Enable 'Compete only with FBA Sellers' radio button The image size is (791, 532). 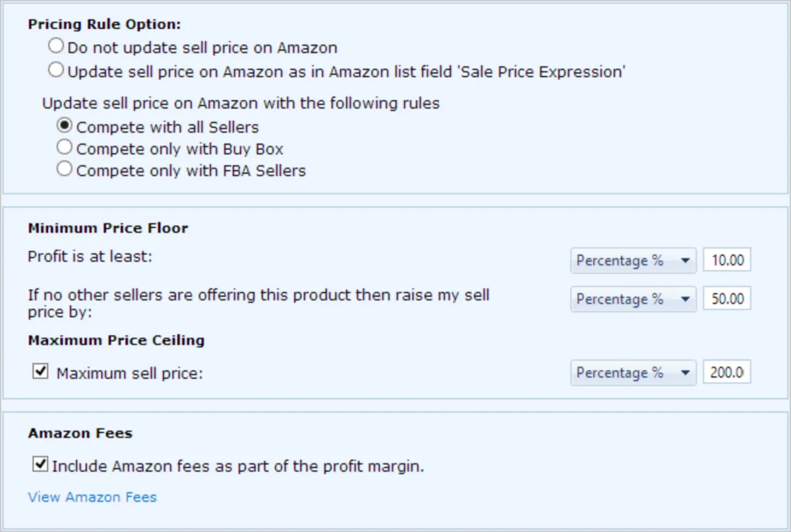click(65, 169)
